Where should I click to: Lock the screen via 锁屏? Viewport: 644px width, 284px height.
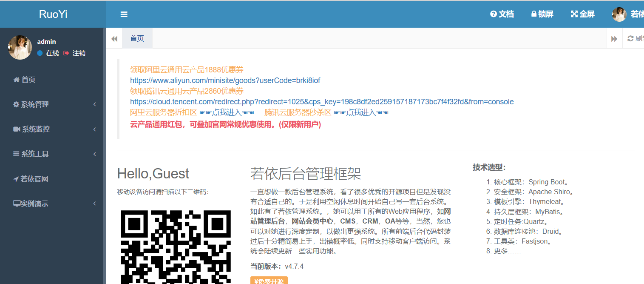(542, 14)
